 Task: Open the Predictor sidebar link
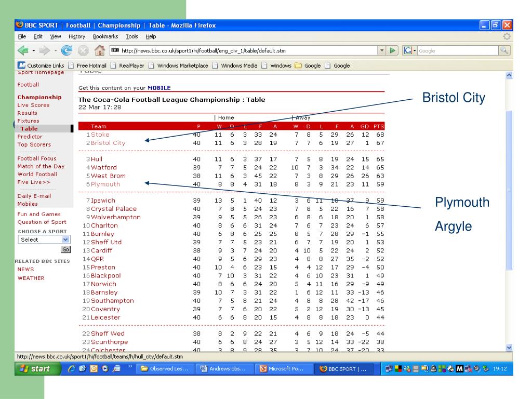coord(30,137)
